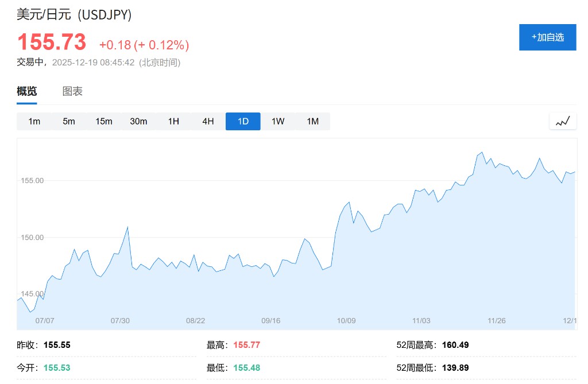
Task: Select the 1m timeframe
Action: point(34,121)
